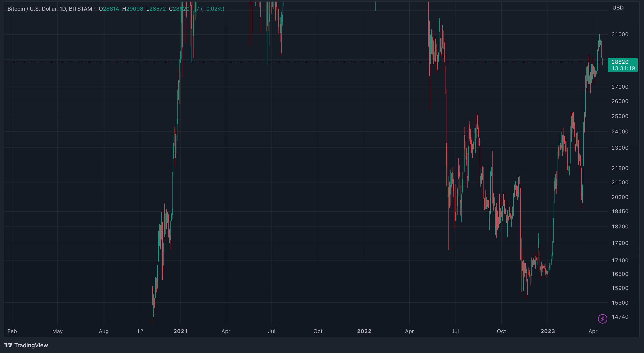Click the Feb label on time axis
Image resolution: width=644 pixels, height=353 pixels.
coord(12,331)
